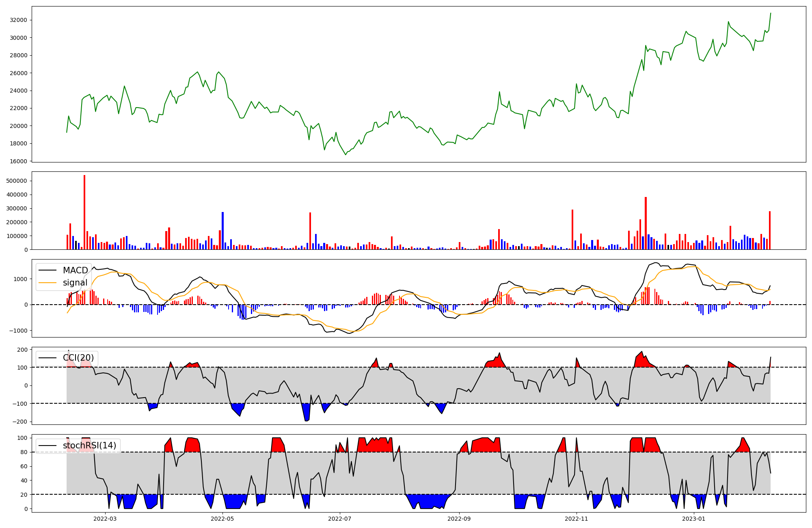Click the 2022-09 date axis label
Viewport: 812px width, 528px height.
click(x=459, y=518)
